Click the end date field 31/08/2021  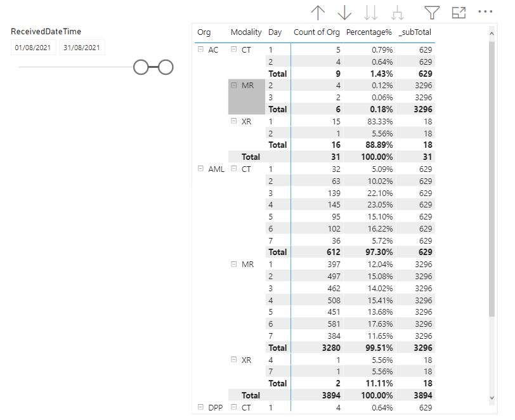[x=82, y=48]
